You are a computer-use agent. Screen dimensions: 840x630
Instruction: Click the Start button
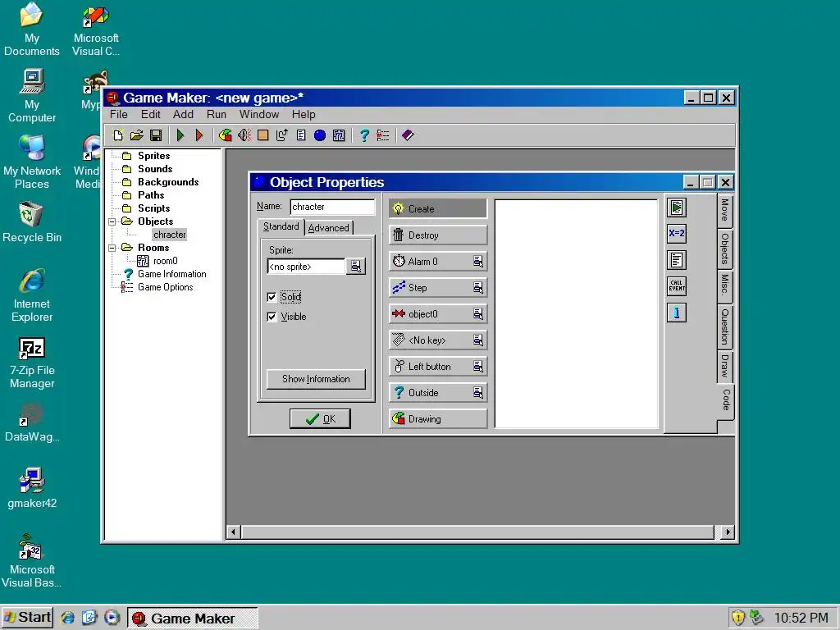pos(27,618)
